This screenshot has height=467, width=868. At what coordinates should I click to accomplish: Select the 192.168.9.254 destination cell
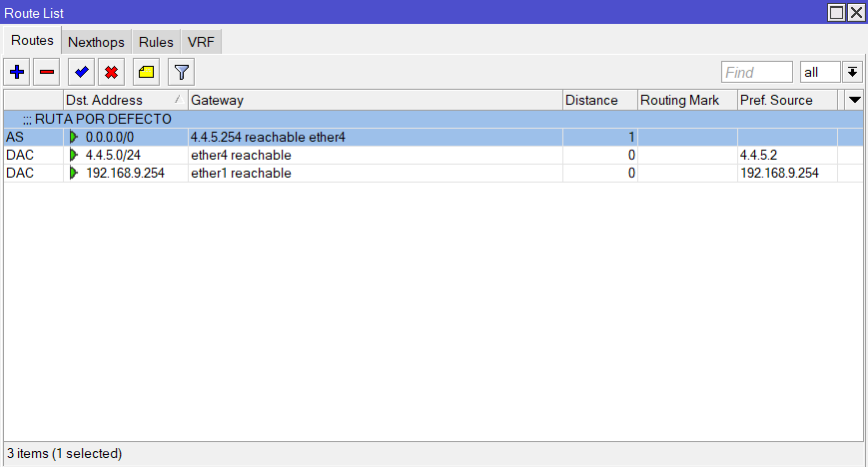[126, 174]
